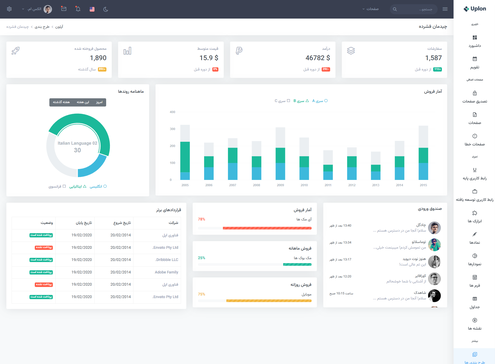The image size is (495, 364).
Task: Open the Maps icon in the sidebar
Action: (475, 320)
